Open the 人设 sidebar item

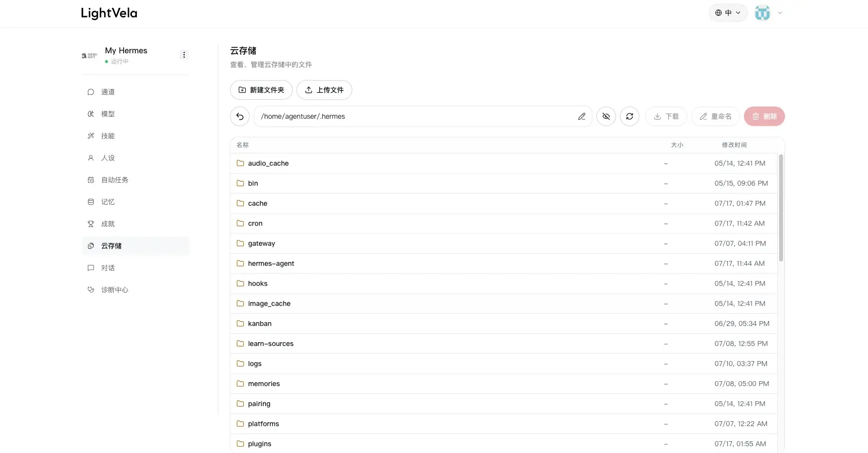[136, 158]
